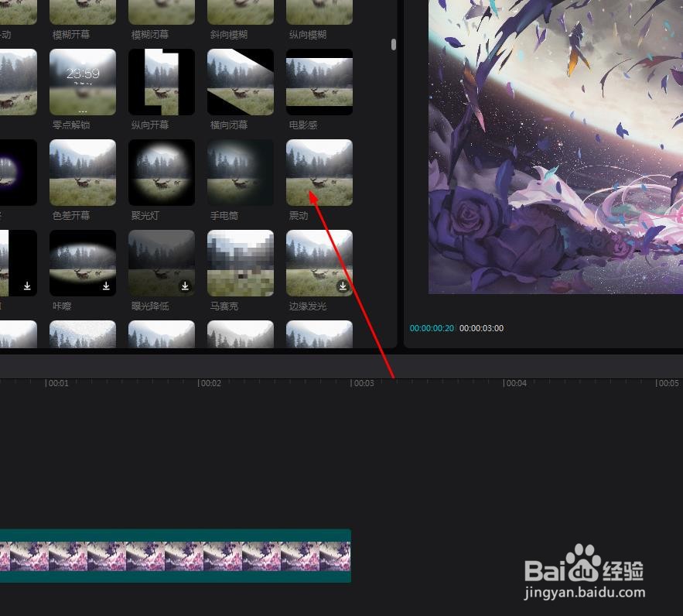The width and height of the screenshot is (683, 616).
Task: Click the effects panel scrollbar handle
Action: pos(394,44)
